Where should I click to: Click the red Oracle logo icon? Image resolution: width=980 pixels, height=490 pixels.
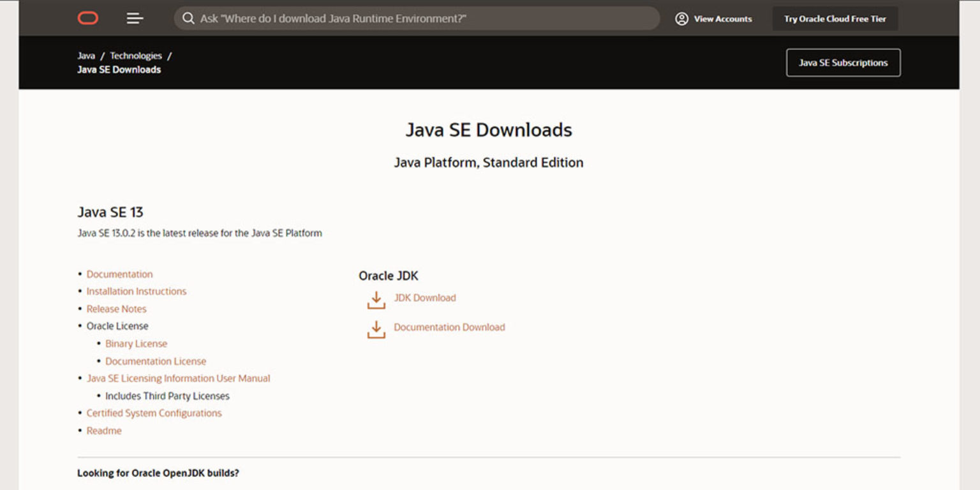88,19
